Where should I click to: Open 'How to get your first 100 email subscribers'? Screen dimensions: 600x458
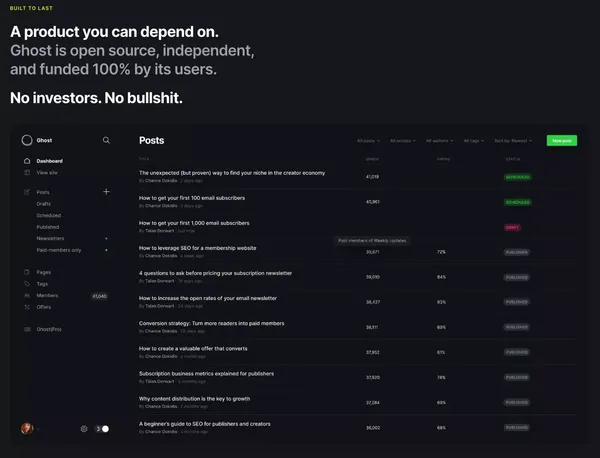[x=192, y=198]
